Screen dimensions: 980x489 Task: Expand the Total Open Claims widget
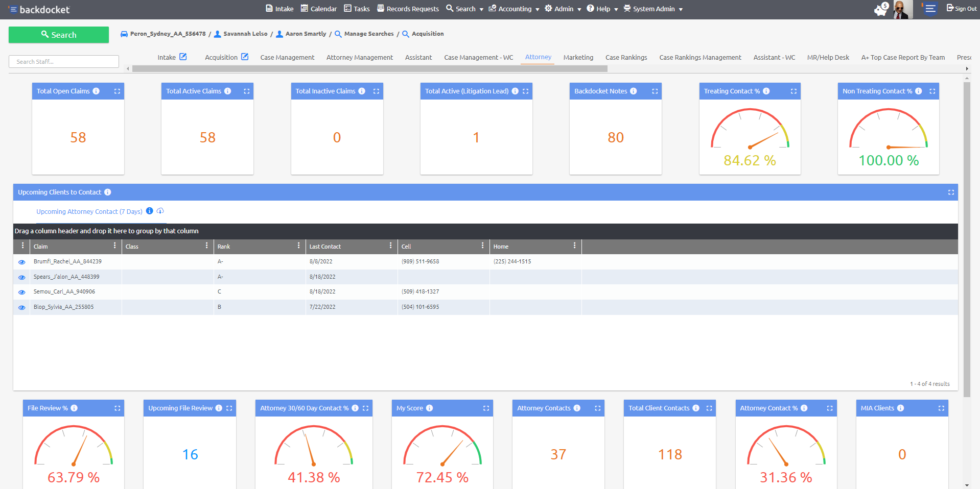point(117,91)
